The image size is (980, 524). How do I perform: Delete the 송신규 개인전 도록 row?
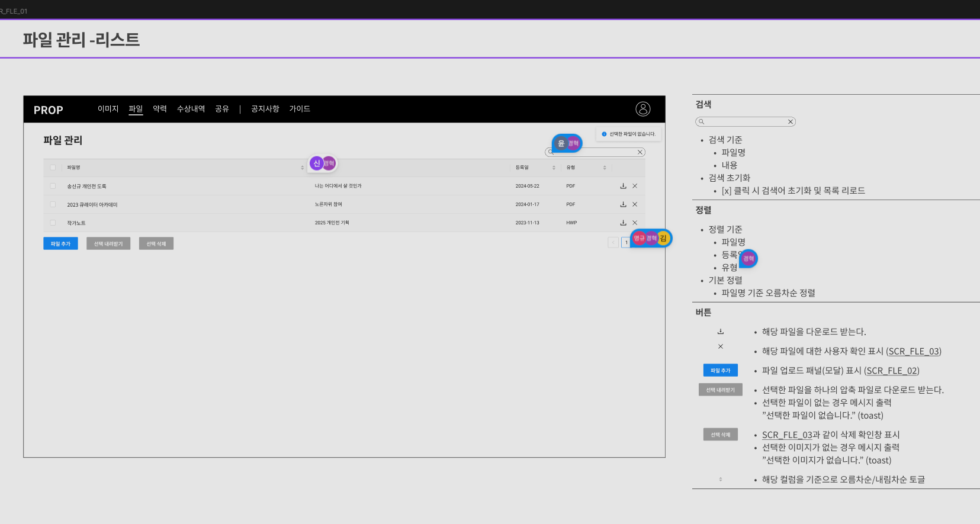coord(635,186)
